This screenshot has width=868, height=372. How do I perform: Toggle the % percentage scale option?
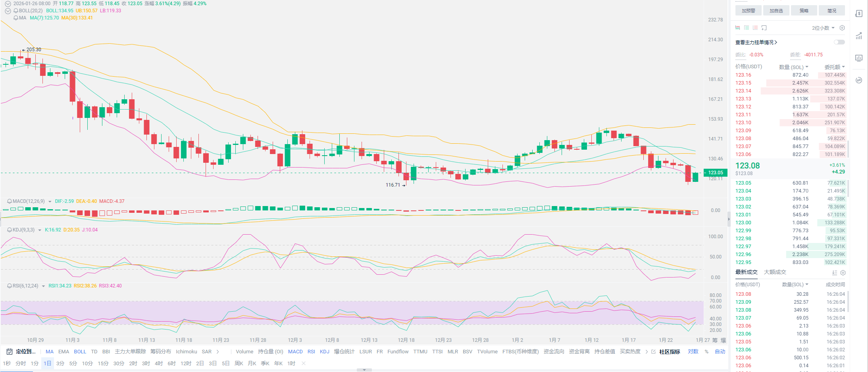(706, 351)
